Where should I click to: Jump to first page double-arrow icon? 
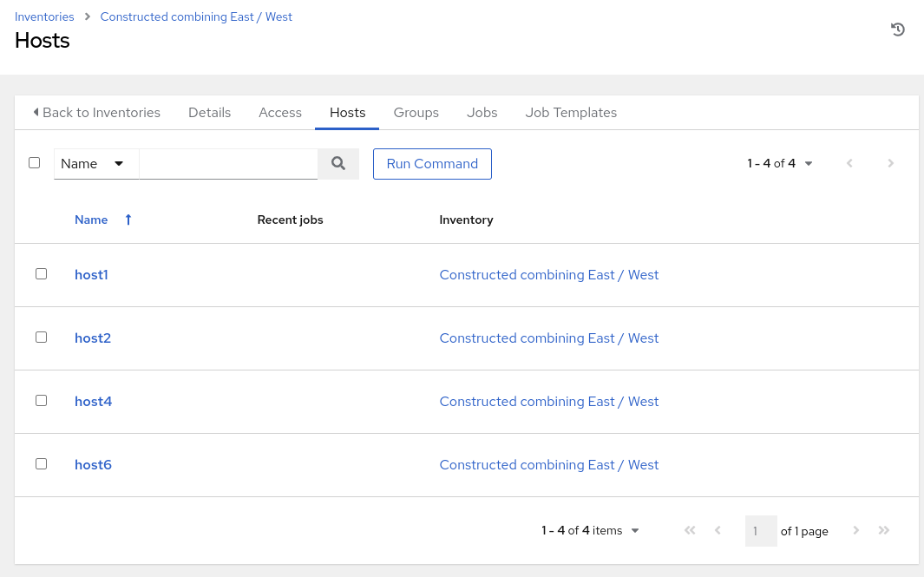[x=690, y=531]
